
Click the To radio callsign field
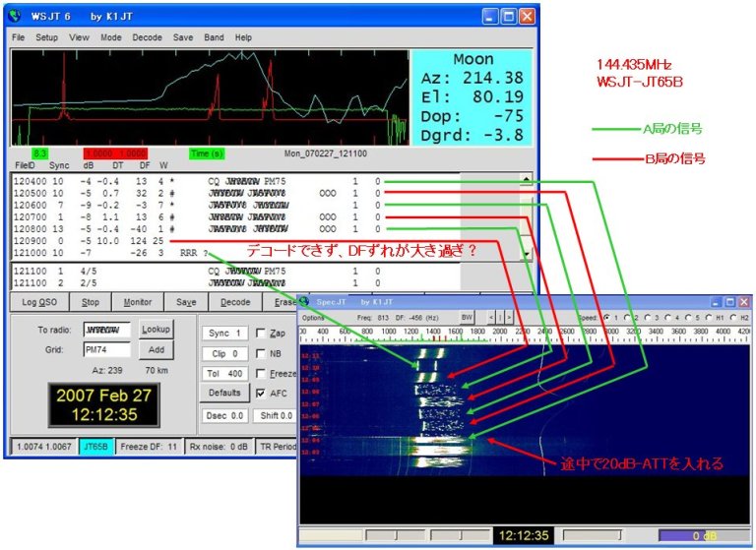click(106, 331)
